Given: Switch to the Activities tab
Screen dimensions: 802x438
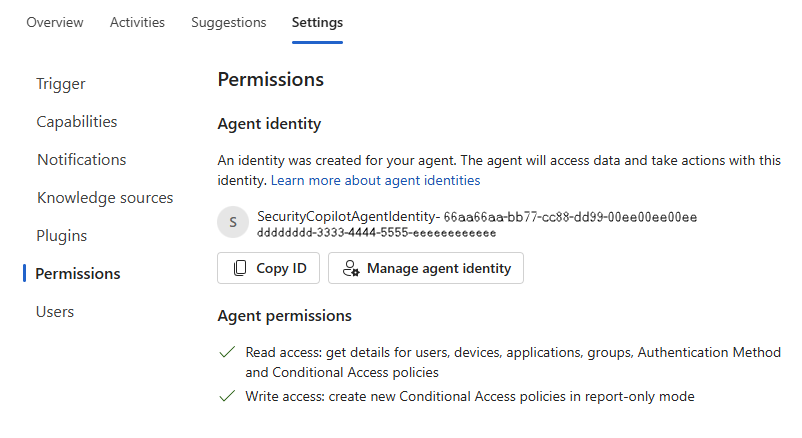Looking at the screenshot, I should tap(137, 22).
